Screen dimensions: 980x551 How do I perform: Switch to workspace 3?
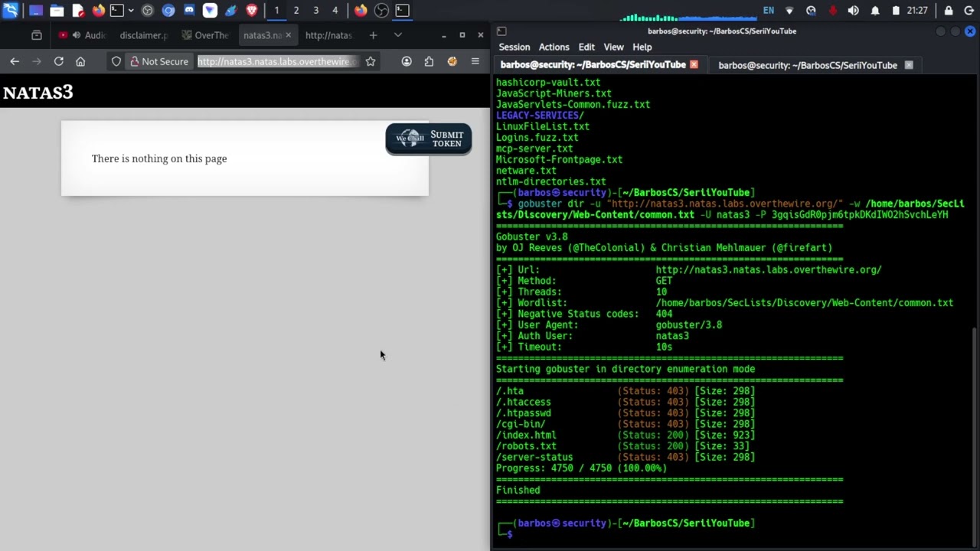(x=315, y=11)
